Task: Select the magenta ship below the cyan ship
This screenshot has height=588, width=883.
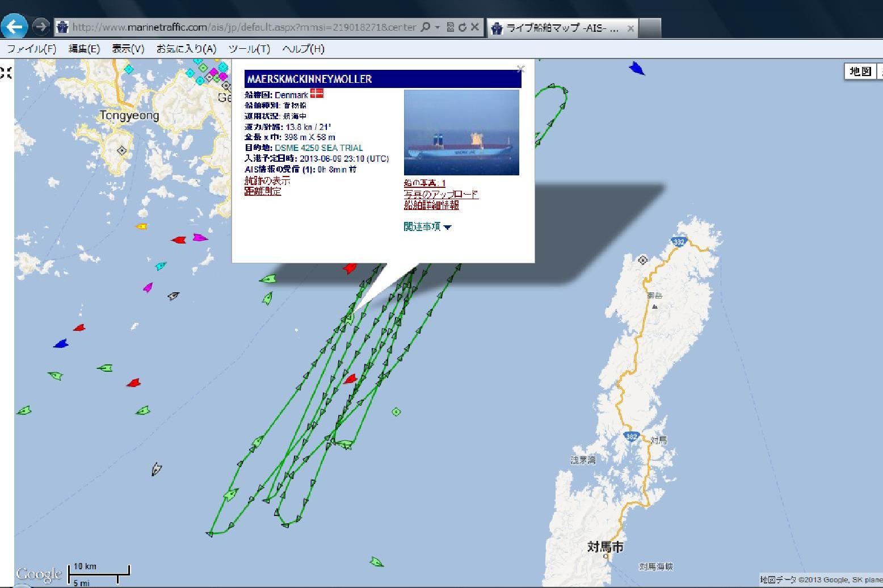Action: pyautogui.click(x=148, y=287)
